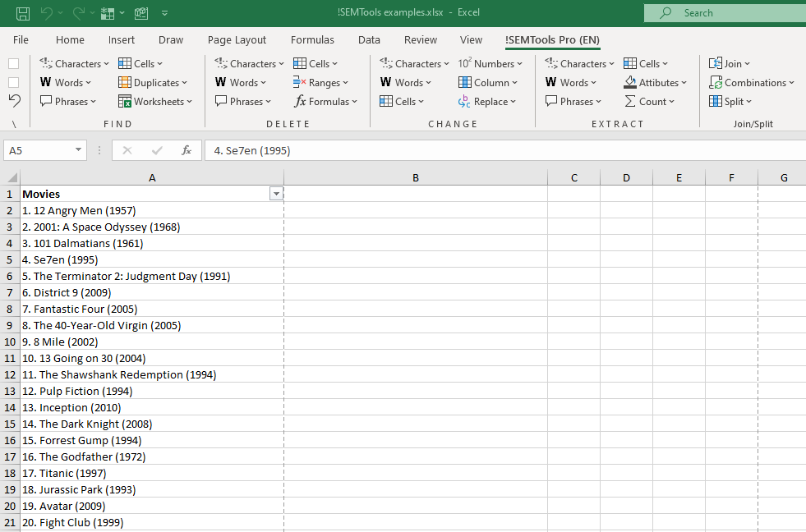This screenshot has width=806, height=532.
Task: Open Cells in the EXTRACT group
Action: point(646,64)
